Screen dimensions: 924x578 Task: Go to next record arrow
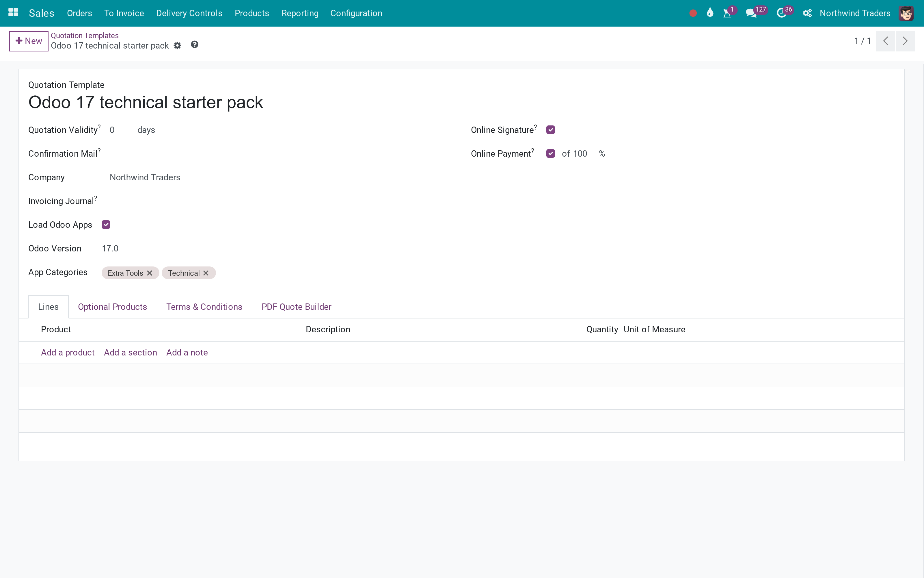[905, 41]
